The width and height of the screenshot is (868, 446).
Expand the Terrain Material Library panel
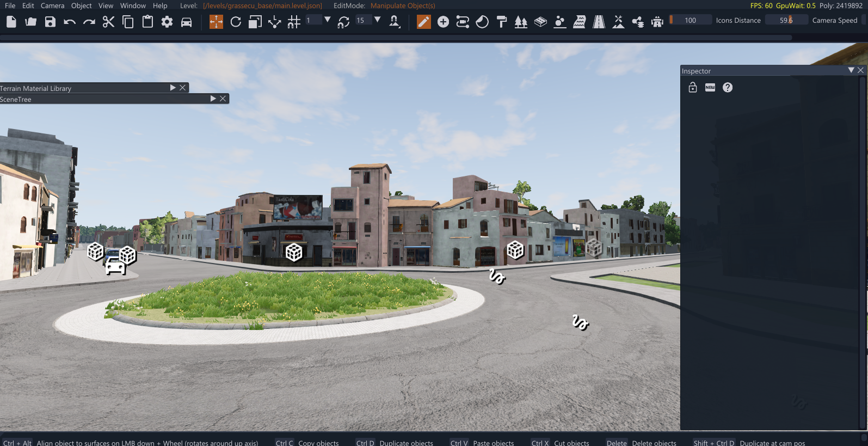coord(173,88)
